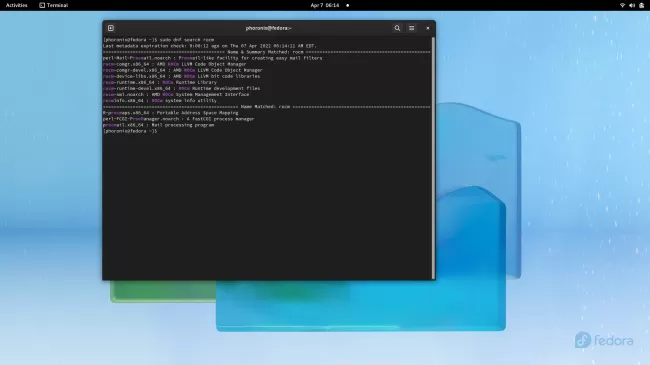Click the perl-FCGI-ProcManager.noarch line

(179, 119)
